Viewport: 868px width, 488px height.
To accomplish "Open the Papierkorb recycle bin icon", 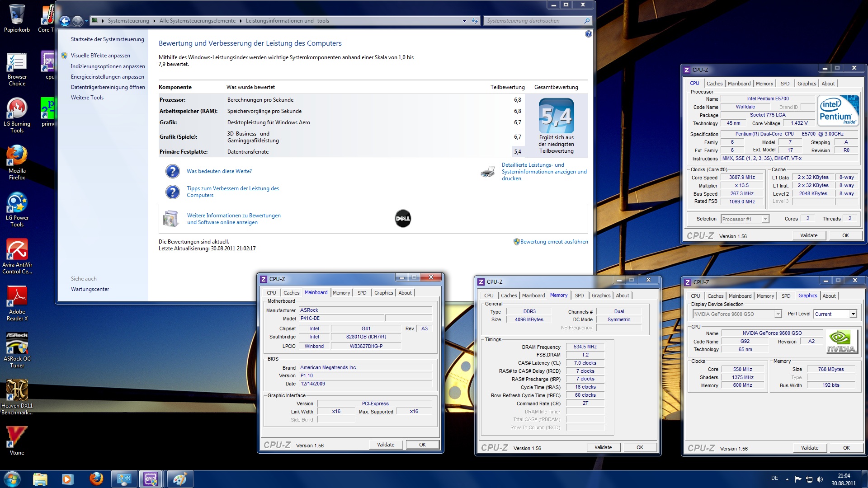I will (17, 18).
